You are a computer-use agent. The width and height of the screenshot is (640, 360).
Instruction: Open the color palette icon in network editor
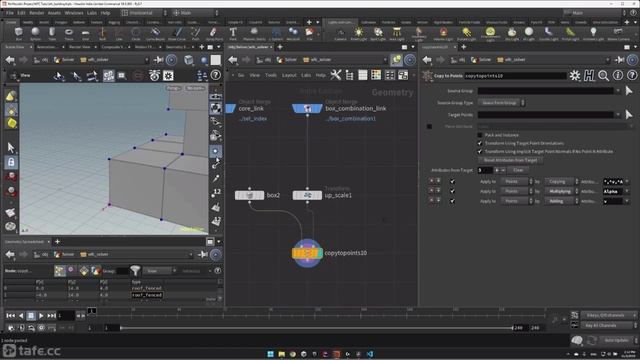(376, 75)
